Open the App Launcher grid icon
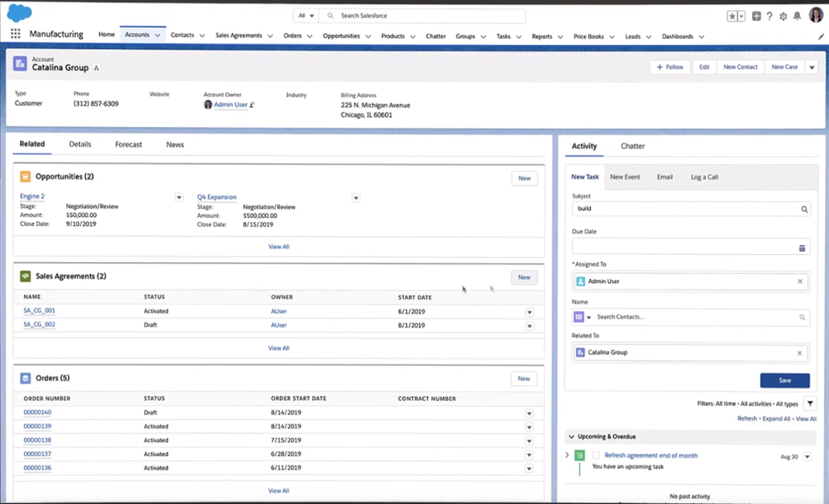The height and width of the screenshot is (504, 829). coord(15,34)
